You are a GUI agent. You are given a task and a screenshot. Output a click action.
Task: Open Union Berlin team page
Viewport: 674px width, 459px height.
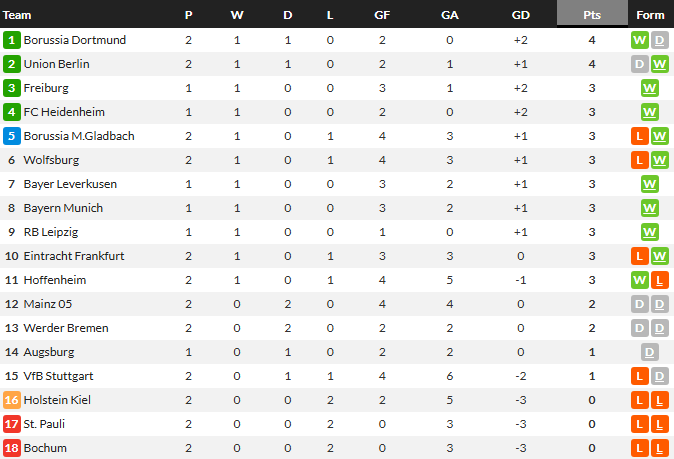click(x=56, y=64)
